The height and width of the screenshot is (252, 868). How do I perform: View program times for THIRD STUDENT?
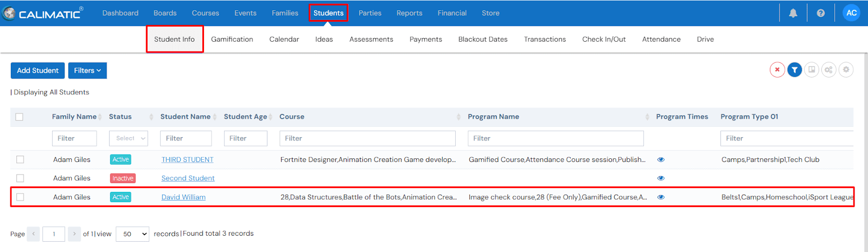point(661,160)
